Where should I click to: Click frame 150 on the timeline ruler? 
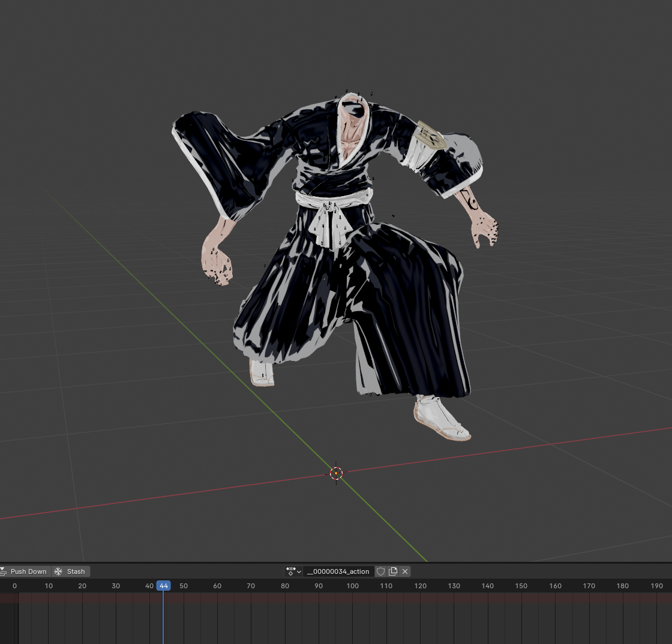(521, 586)
